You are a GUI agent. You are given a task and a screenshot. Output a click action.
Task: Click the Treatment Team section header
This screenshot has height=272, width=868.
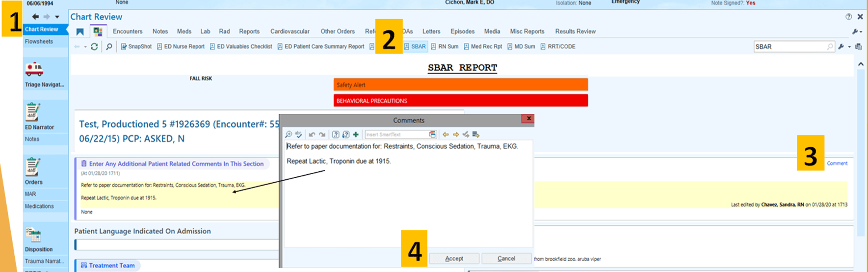click(107, 266)
